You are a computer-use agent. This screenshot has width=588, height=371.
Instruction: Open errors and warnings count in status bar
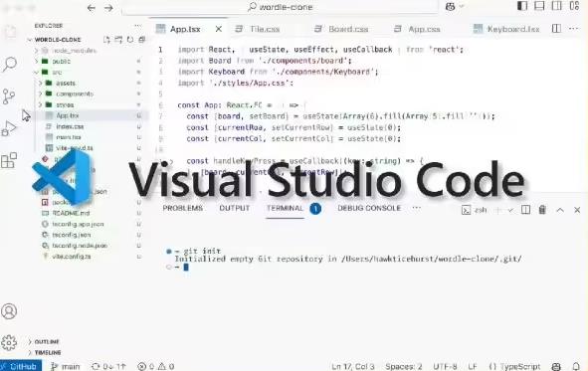click(x=155, y=366)
